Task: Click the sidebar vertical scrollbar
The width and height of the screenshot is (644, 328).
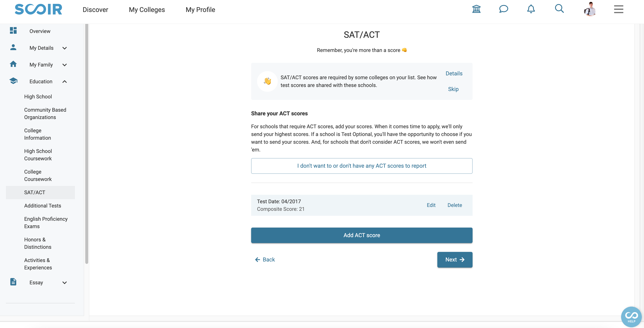Action: (x=87, y=144)
